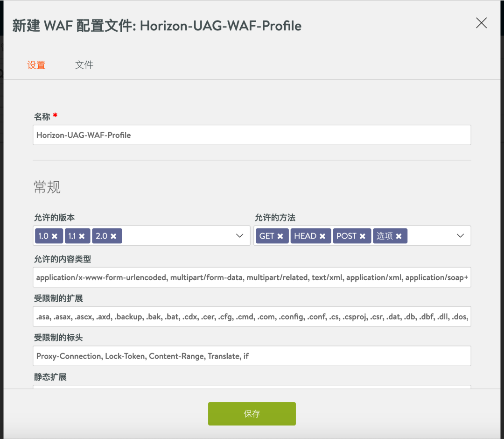Edit the 允许的内容类型 field

click(252, 277)
